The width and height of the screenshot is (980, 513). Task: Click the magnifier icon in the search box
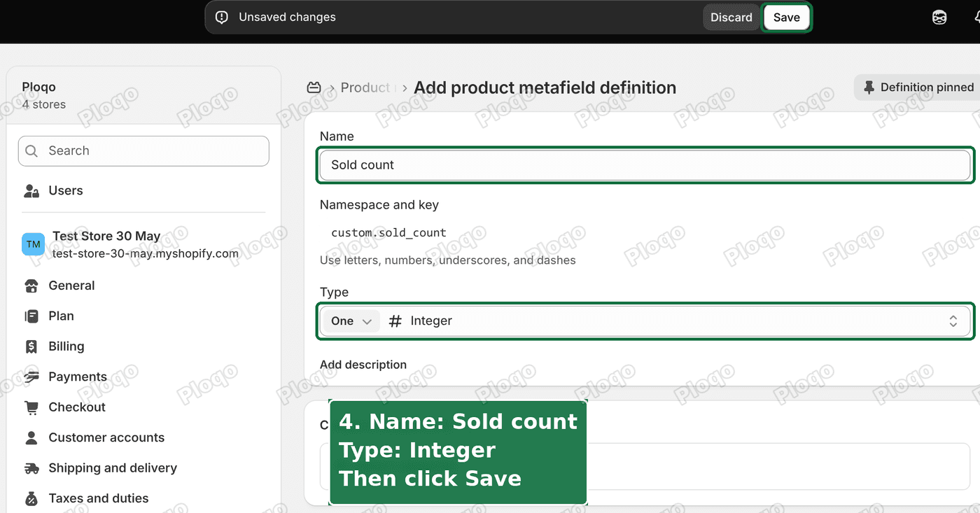[x=31, y=151]
